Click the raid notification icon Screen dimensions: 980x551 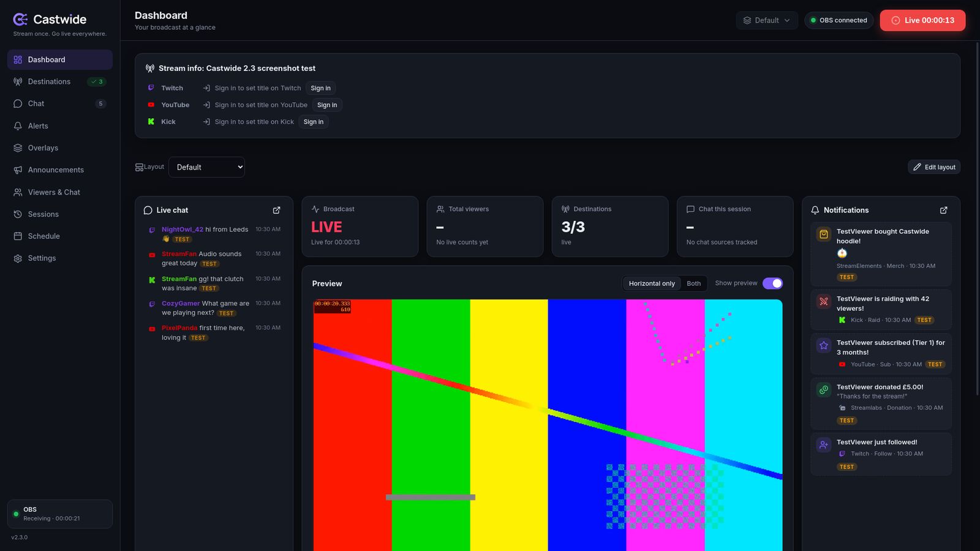(x=824, y=301)
